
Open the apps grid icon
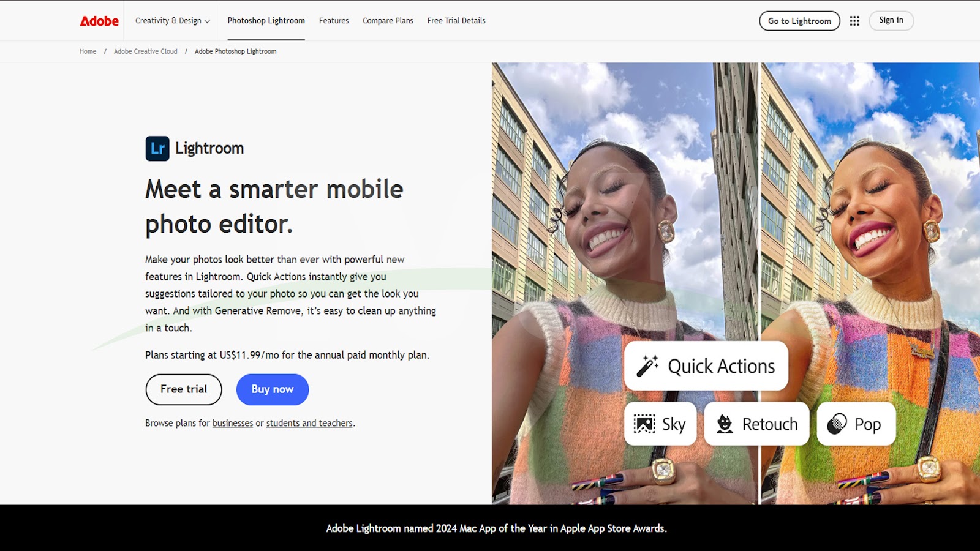tap(854, 21)
